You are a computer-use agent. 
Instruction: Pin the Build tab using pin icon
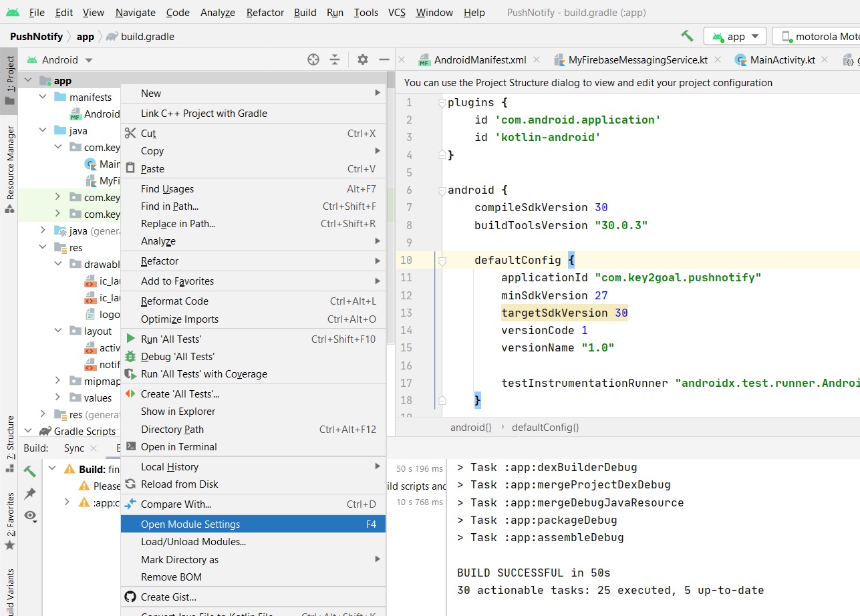click(29, 493)
